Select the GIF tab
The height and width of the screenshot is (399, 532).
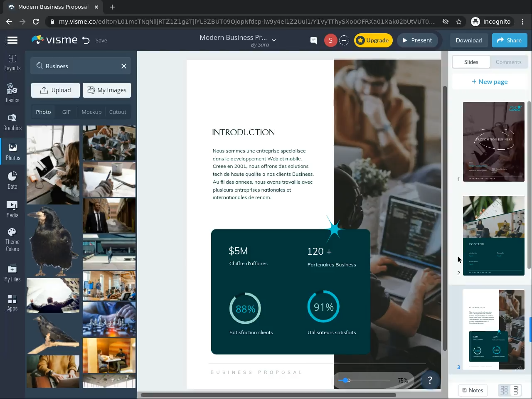pos(66,112)
